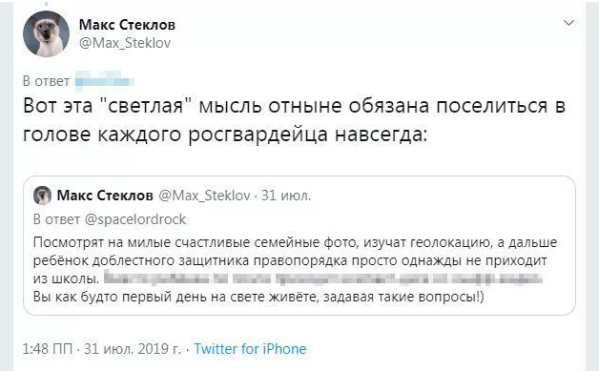Screen dimensions: 600x383
Task: Visit the @spacelordrock profile mention
Action: click(135, 219)
